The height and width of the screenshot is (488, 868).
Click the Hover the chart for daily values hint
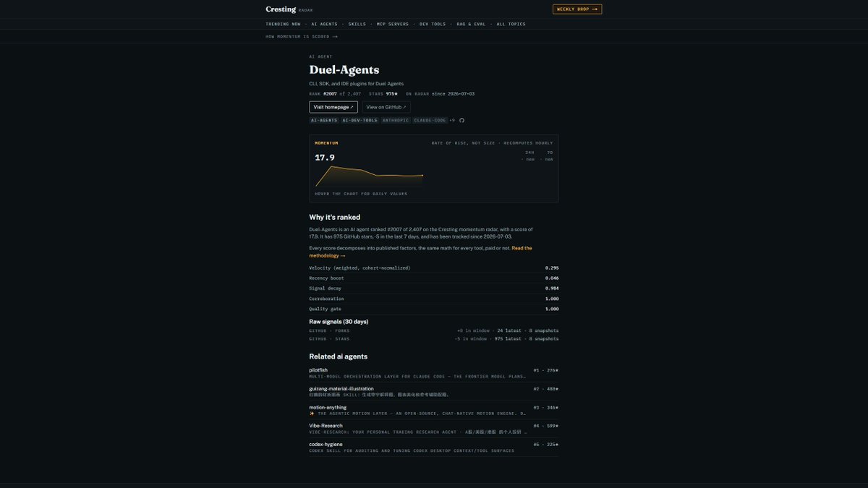[x=361, y=194]
